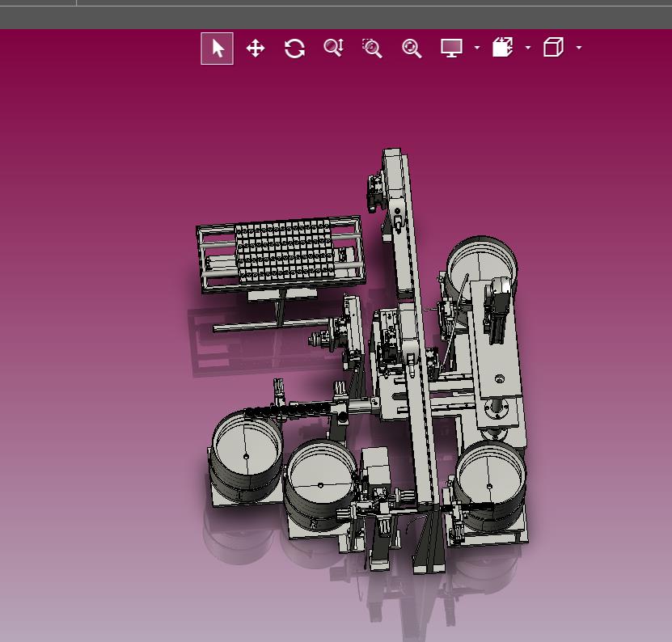Select the arrow pointer tool
Image resolution: width=672 pixels, height=642 pixels.
(x=218, y=49)
